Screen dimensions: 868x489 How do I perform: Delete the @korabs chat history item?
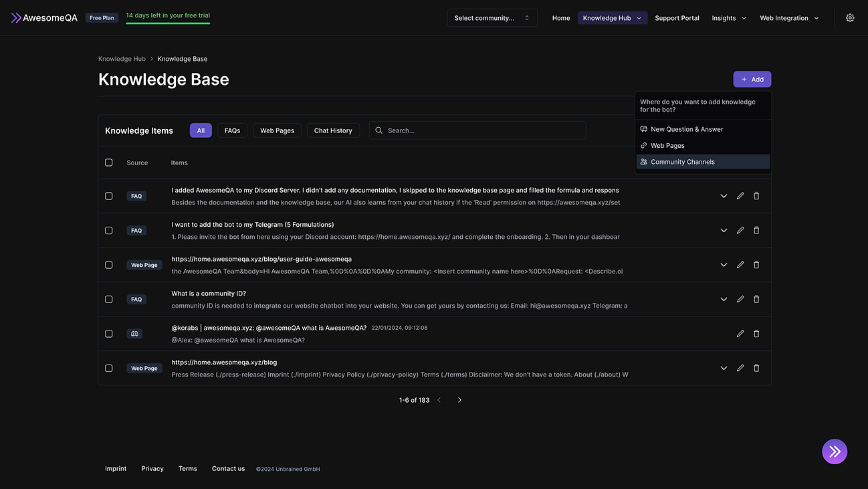[756, 334]
